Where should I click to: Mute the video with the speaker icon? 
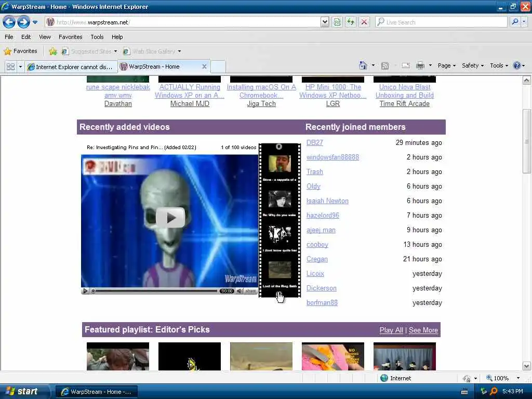pyautogui.click(x=240, y=291)
